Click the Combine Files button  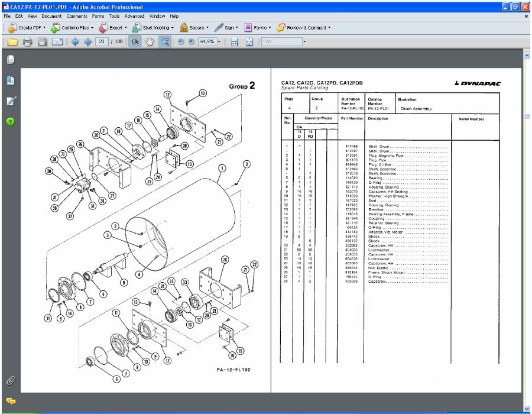pos(72,28)
